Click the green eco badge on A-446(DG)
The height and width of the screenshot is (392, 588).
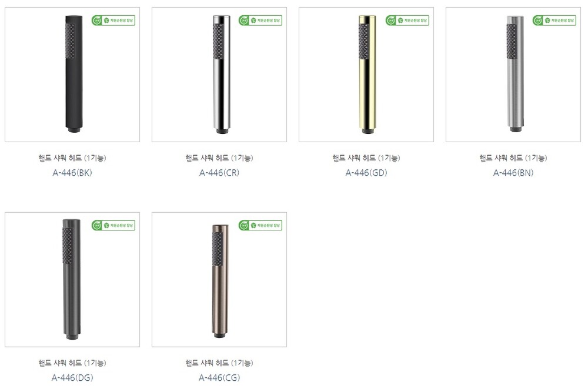tap(113, 225)
